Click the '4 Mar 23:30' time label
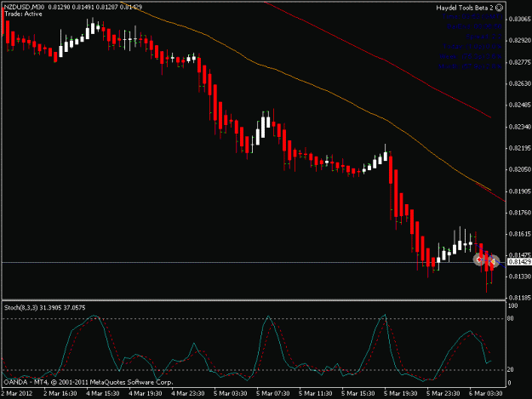Image resolution: width=532 pixels, height=399 pixels. click(x=187, y=394)
